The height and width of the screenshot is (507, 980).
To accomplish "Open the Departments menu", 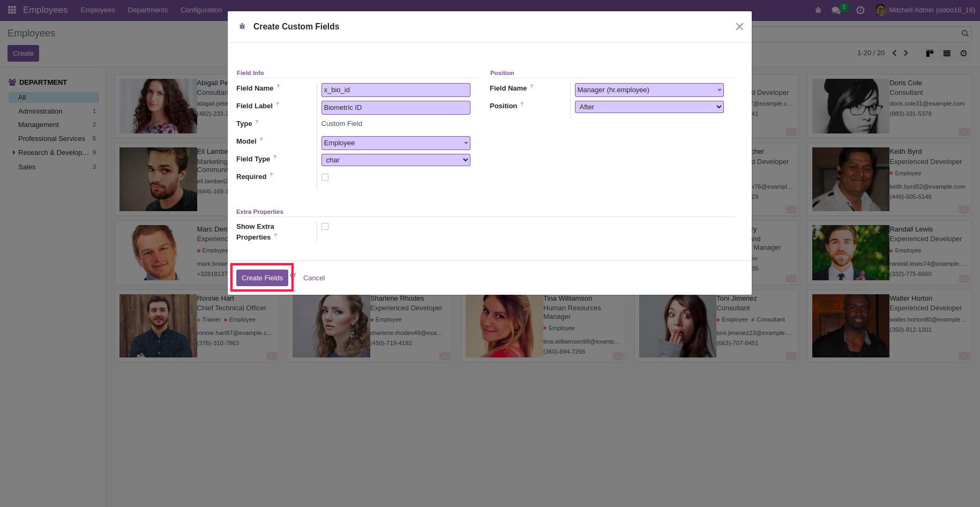I will 148,10.
